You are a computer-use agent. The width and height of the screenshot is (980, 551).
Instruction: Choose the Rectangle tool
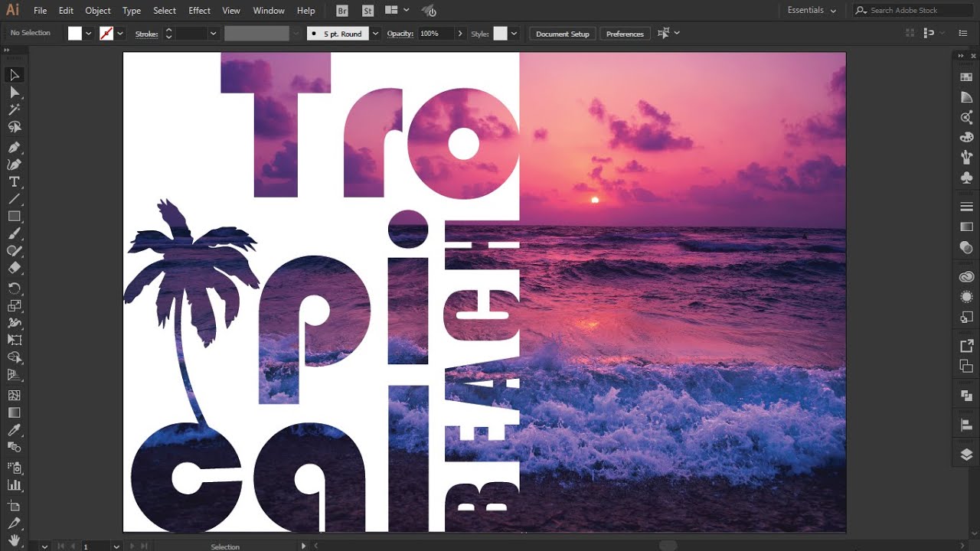(x=14, y=217)
